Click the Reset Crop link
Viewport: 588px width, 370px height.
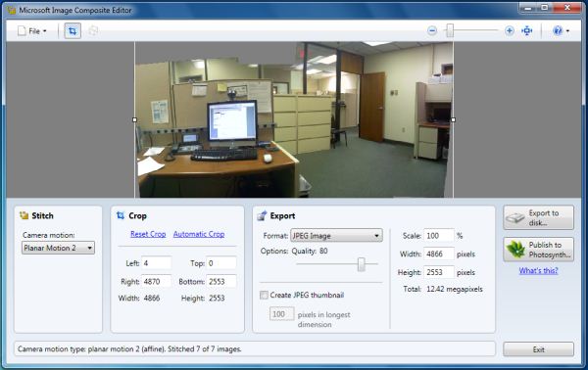(148, 234)
